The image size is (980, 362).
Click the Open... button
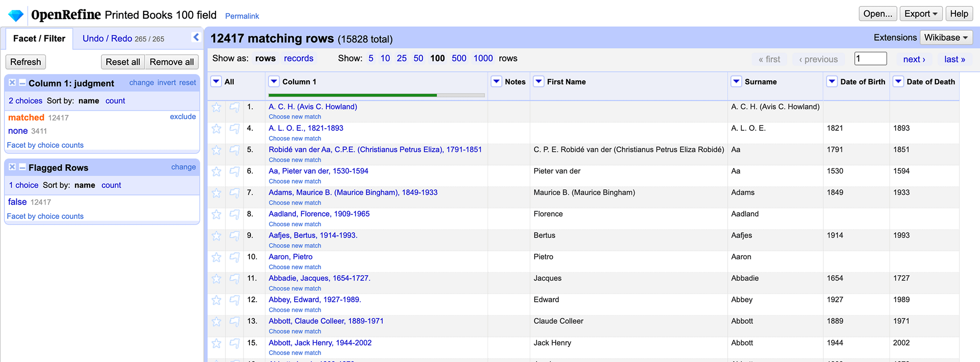(878, 14)
